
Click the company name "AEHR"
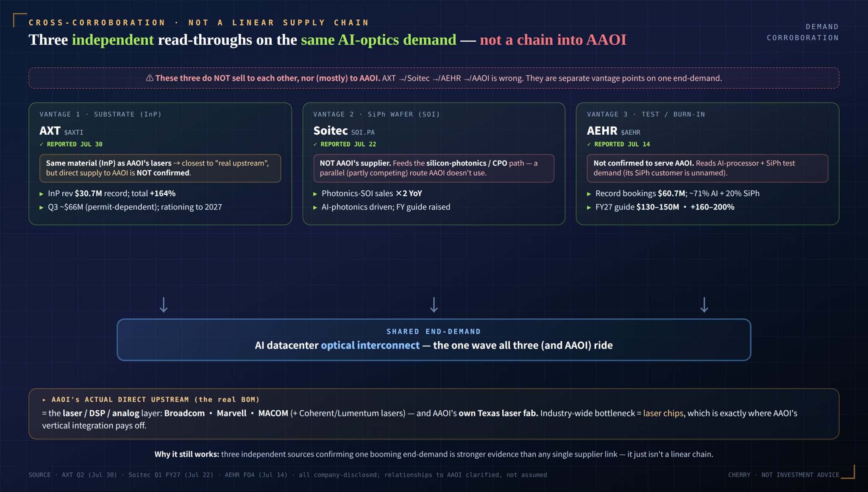(602, 131)
